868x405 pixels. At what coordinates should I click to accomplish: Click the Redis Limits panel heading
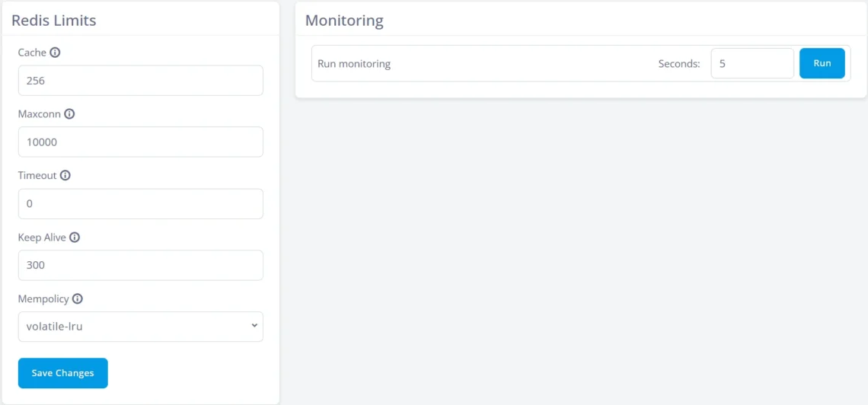coord(53,21)
